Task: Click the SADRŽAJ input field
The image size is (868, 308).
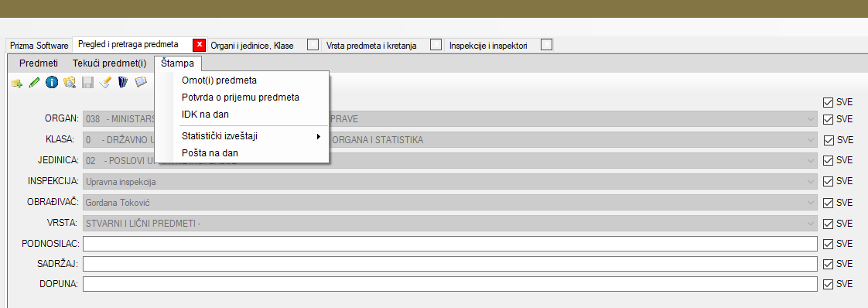Action: click(x=450, y=264)
